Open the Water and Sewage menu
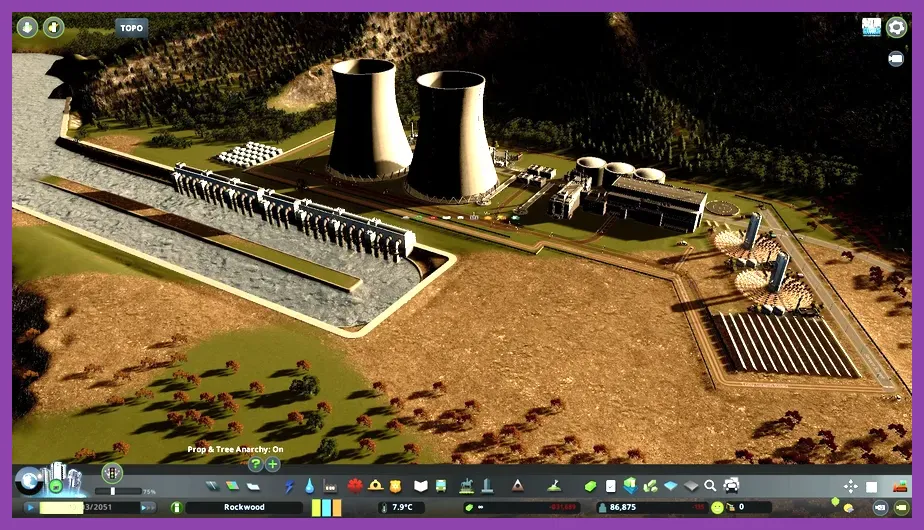The height and width of the screenshot is (530, 924). coord(309,486)
